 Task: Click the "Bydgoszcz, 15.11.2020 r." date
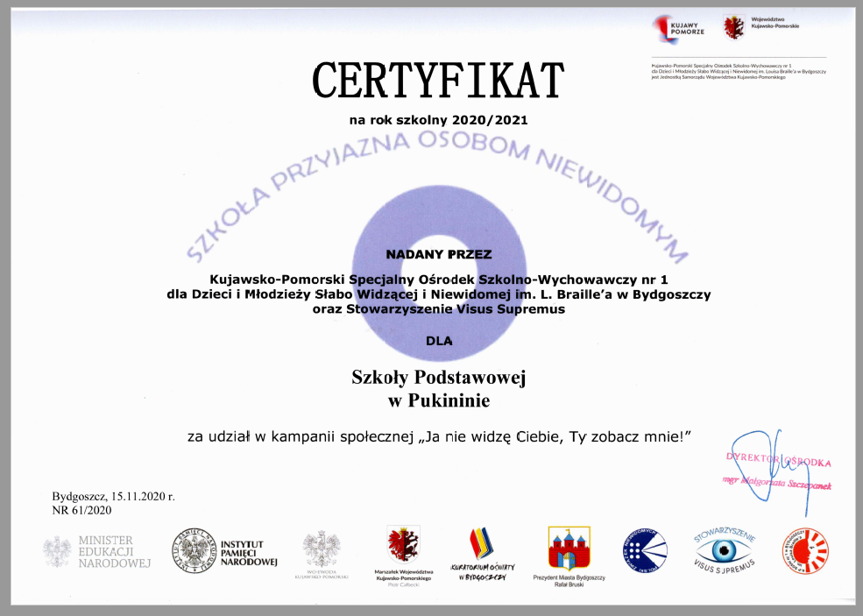point(114,496)
